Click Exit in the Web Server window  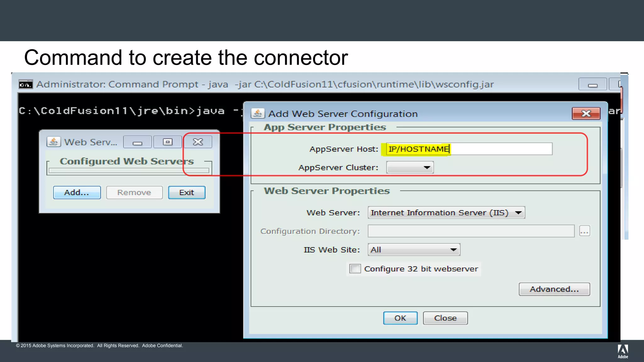[x=187, y=192]
